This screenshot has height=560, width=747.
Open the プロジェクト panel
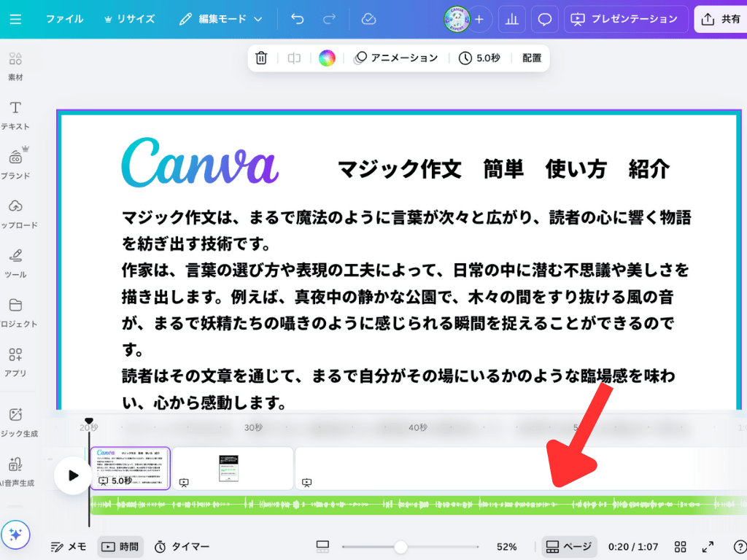[16, 313]
